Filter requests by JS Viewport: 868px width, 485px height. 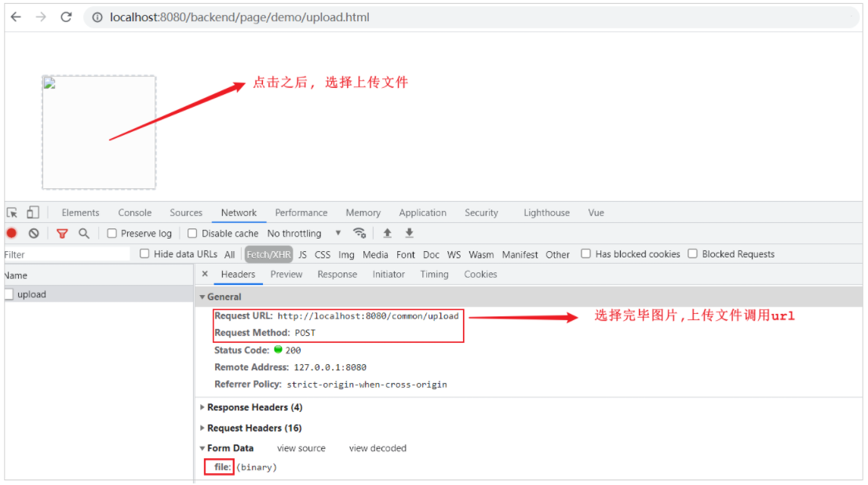point(302,255)
